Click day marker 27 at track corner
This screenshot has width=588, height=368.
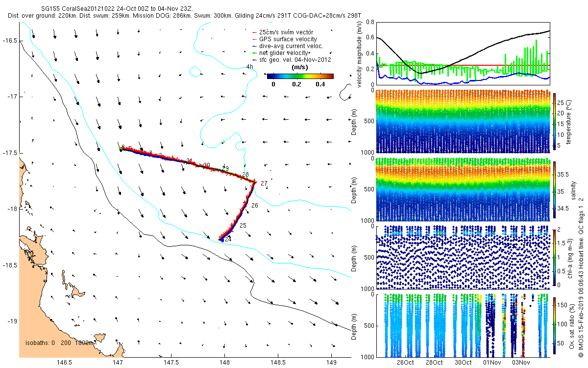pyautogui.click(x=264, y=183)
